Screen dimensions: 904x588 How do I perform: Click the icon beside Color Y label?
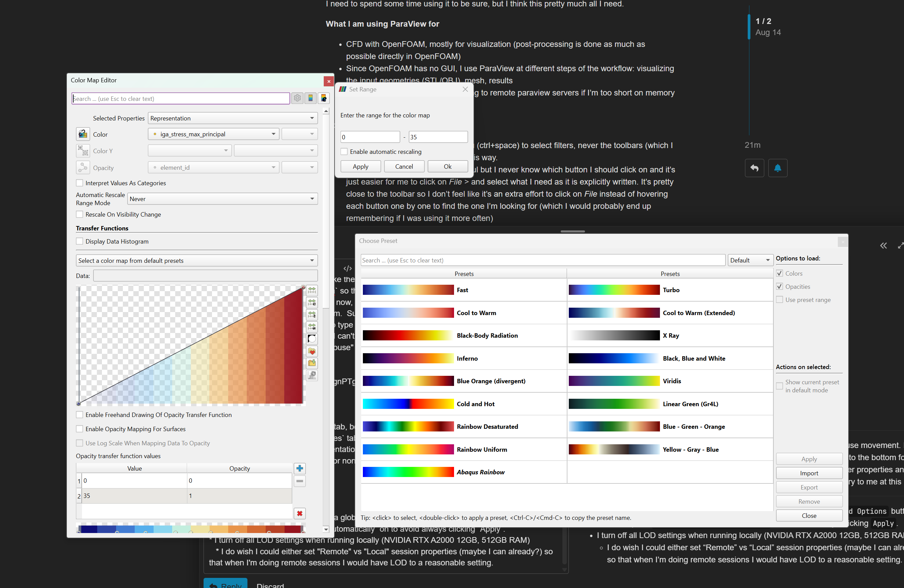tap(83, 151)
